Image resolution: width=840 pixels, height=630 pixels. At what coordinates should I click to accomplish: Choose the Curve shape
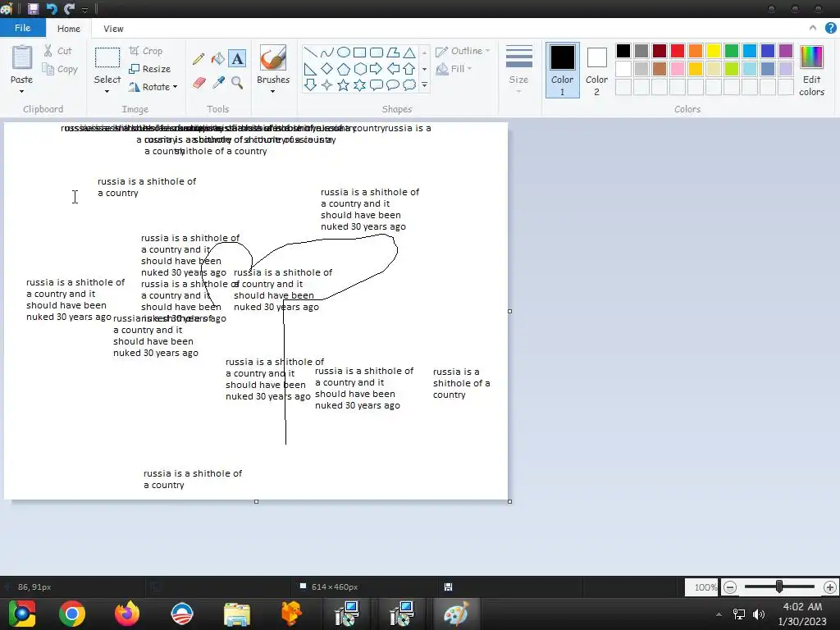click(326, 52)
